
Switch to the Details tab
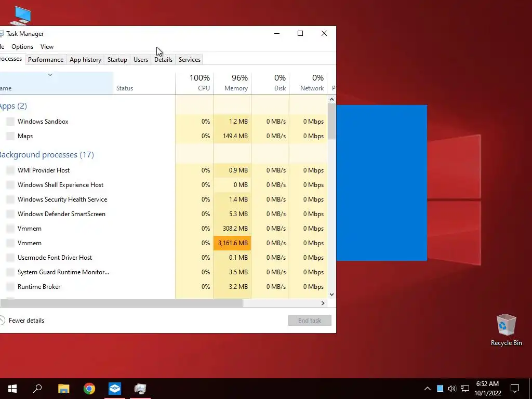163,60
